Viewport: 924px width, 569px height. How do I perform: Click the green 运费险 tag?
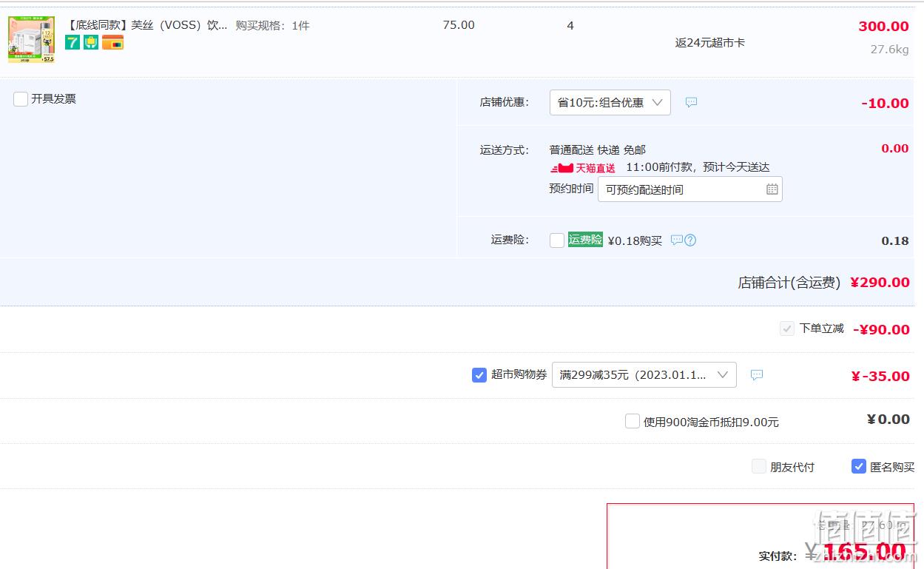(x=585, y=240)
